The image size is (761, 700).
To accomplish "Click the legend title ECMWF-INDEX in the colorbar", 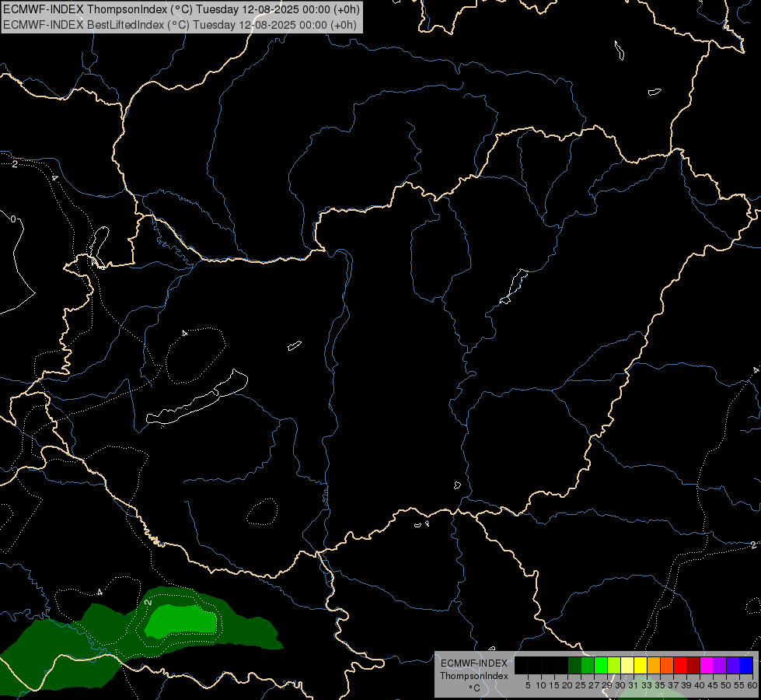I will [x=474, y=663].
